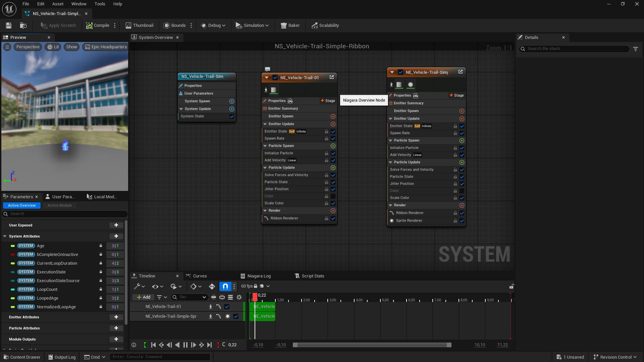Open the Debug dropdown in the toolbar
The height and width of the screenshot is (362, 644).
click(x=213, y=25)
